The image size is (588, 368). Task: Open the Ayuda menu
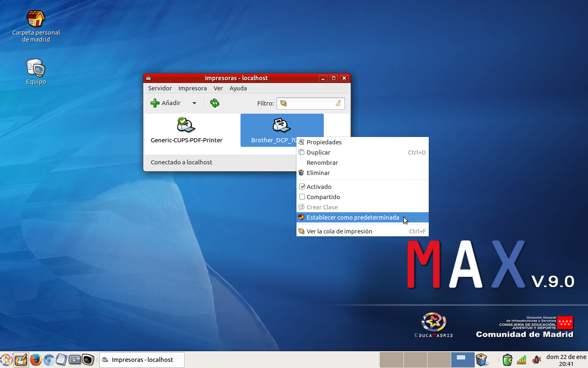point(238,88)
